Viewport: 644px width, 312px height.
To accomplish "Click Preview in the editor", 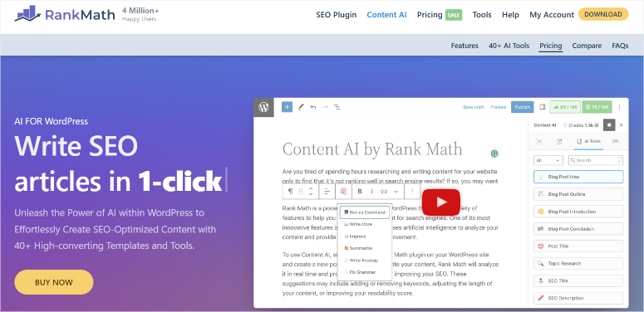I will [x=499, y=107].
